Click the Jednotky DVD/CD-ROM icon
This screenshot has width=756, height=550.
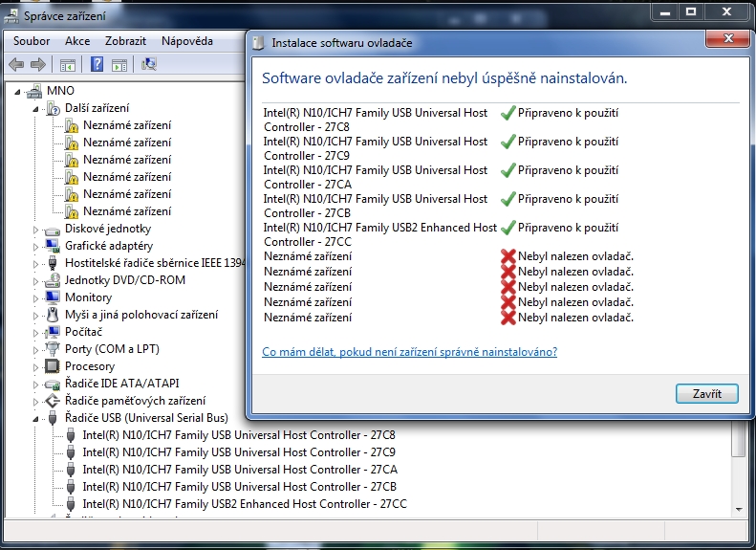tap(52, 280)
